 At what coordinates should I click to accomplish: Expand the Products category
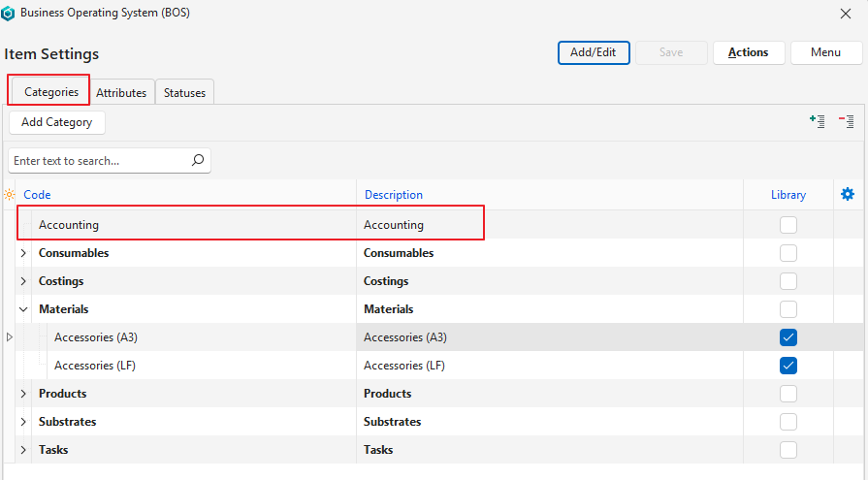click(x=23, y=394)
